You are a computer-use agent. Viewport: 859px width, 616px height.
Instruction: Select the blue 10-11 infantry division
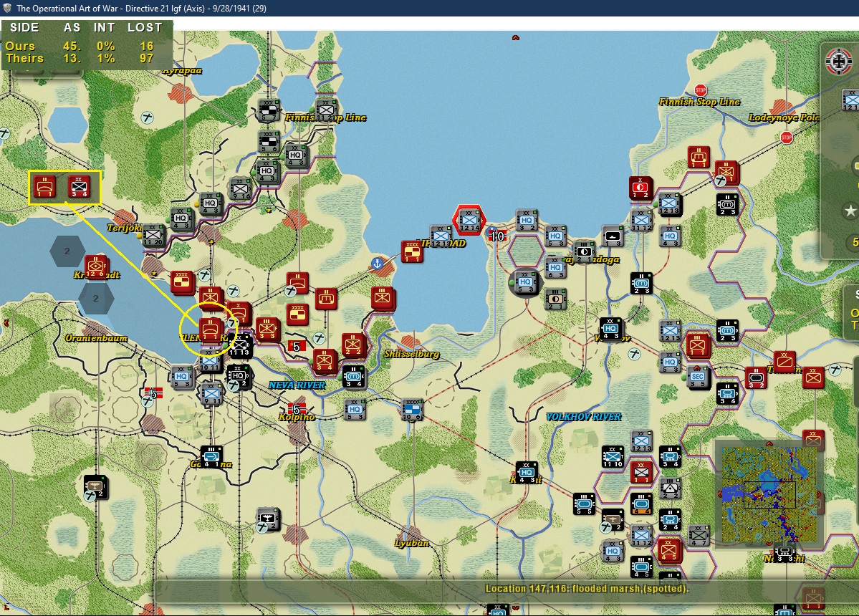(x=210, y=362)
